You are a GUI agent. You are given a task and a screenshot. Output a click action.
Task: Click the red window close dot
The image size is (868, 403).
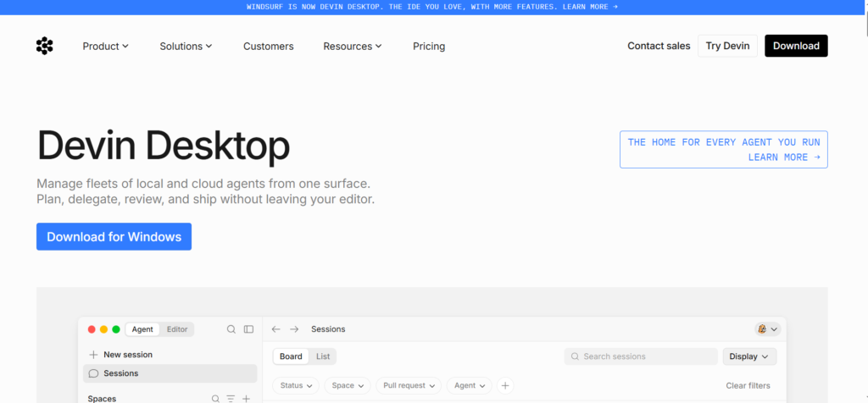[92, 329]
